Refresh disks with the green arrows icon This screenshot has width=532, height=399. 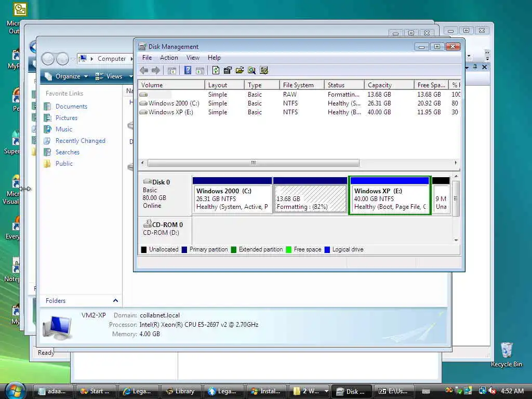[x=216, y=70]
